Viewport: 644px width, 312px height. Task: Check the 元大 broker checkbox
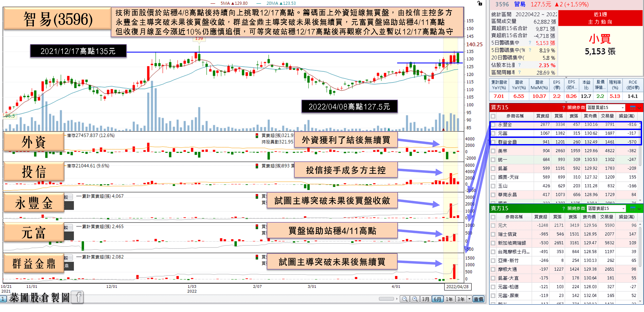tap(493, 226)
